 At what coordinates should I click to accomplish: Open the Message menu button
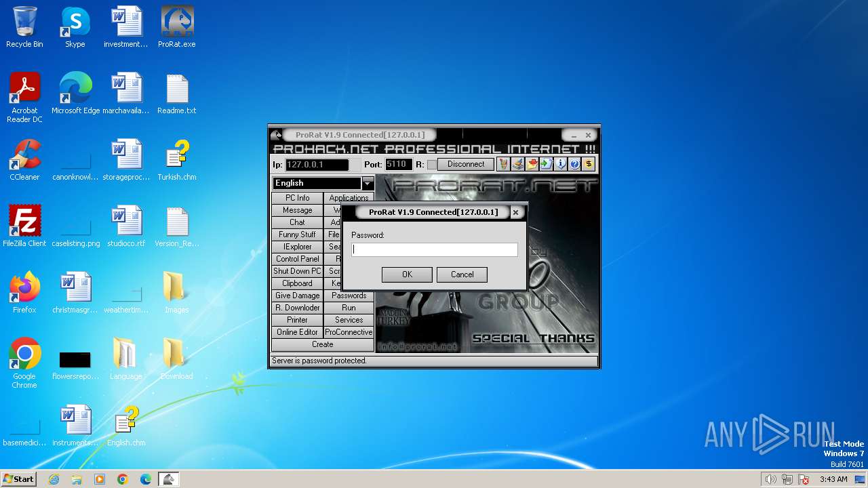297,210
